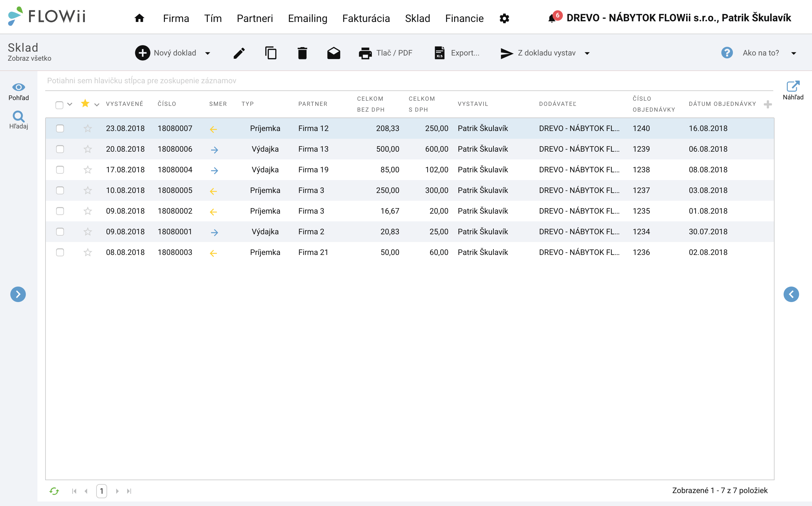
Task: Open the Pohľad eye view icon
Action: [x=18, y=87]
